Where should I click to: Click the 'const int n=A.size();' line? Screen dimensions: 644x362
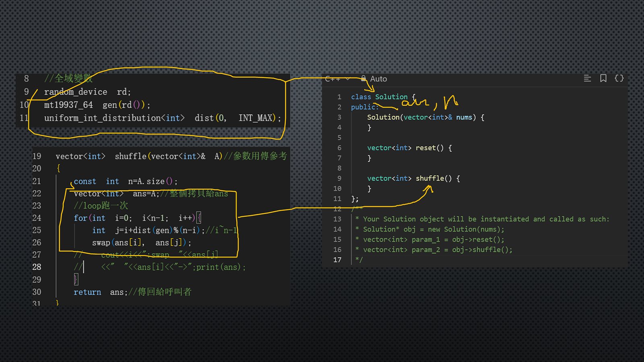pyautogui.click(x=126, y=181)
